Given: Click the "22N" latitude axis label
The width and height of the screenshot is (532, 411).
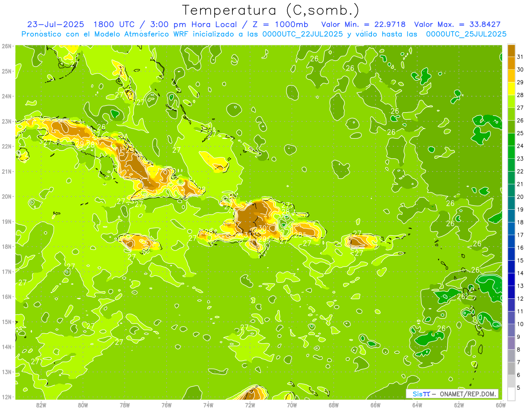Looking at the screenshot, I should pyautogui.click(x=7, y=146).
